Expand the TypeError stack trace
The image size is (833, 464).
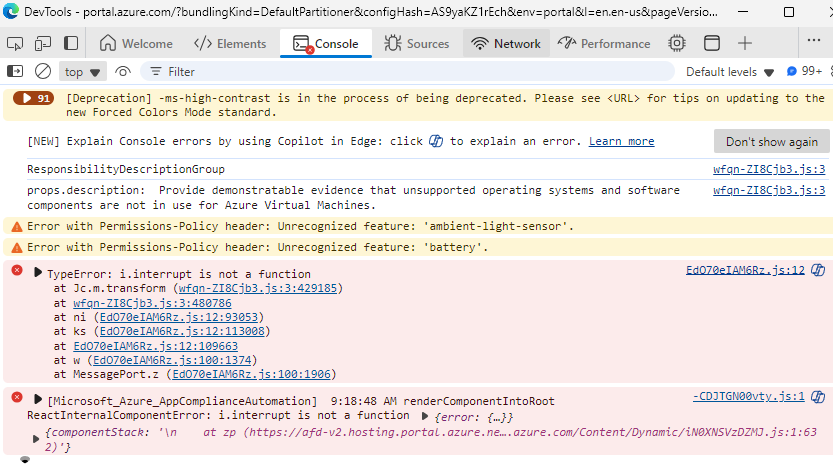[37, 273]
